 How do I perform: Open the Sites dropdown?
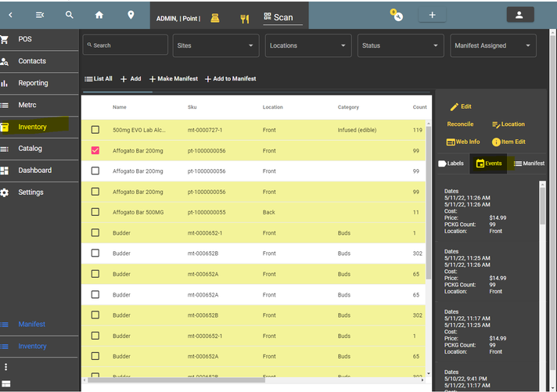pyautogui.click(x=216, y=45)
